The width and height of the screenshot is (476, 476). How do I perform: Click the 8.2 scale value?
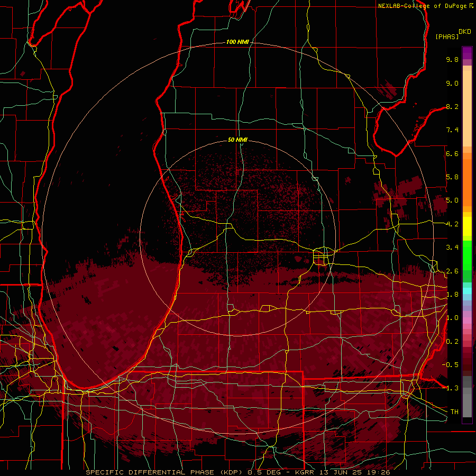tap(452, 106)
